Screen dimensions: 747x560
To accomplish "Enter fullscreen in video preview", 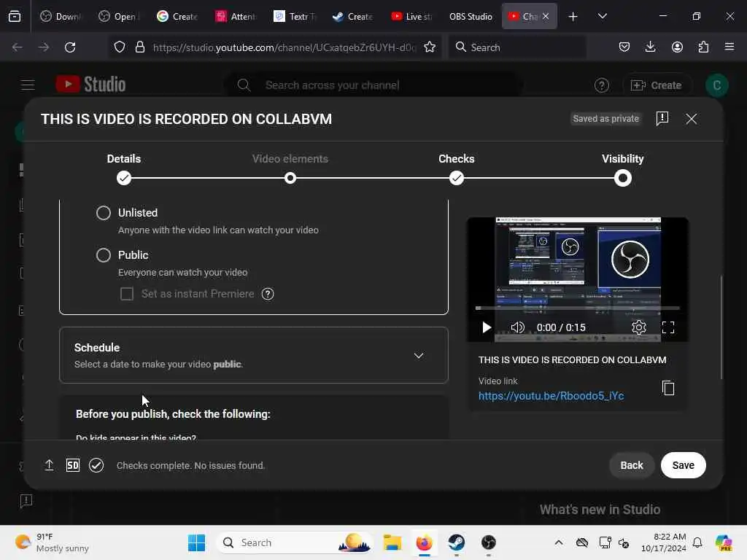I will point(668,327).
